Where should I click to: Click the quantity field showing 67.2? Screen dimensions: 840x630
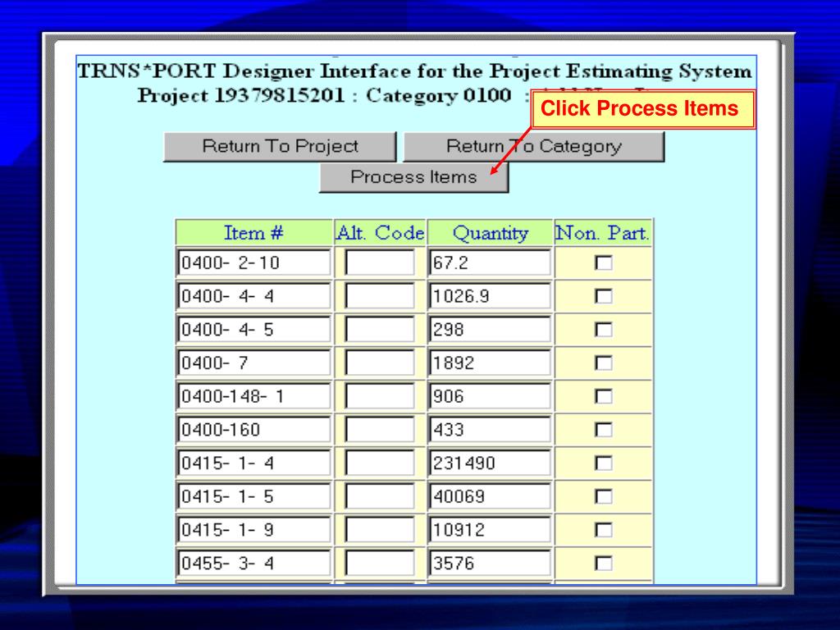click(x=490, y=262)
